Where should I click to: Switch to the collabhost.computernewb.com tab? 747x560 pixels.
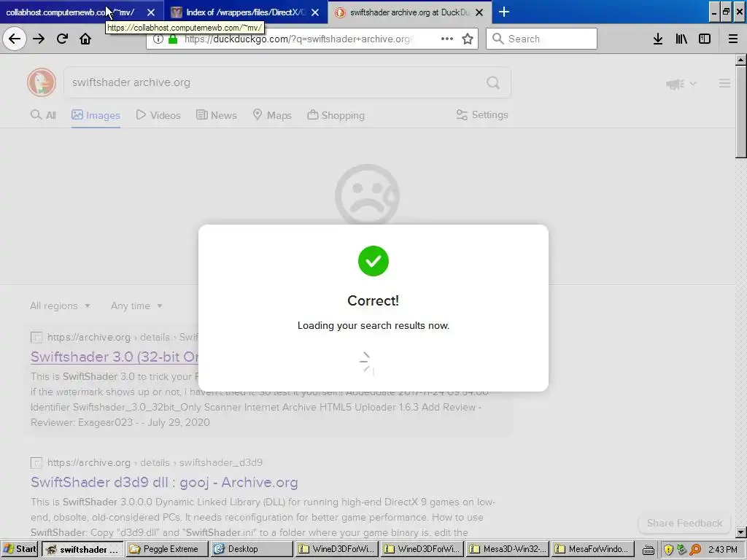click(71, 12)
